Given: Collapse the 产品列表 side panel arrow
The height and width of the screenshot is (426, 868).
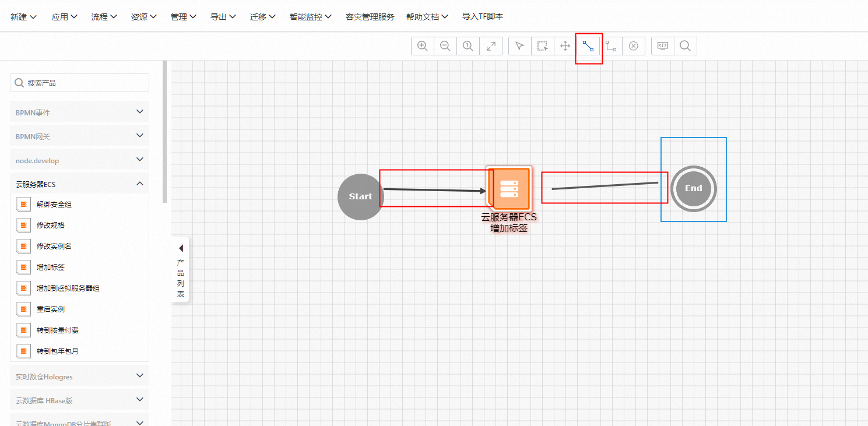Looking at the screenshot, I should point(181,248).
